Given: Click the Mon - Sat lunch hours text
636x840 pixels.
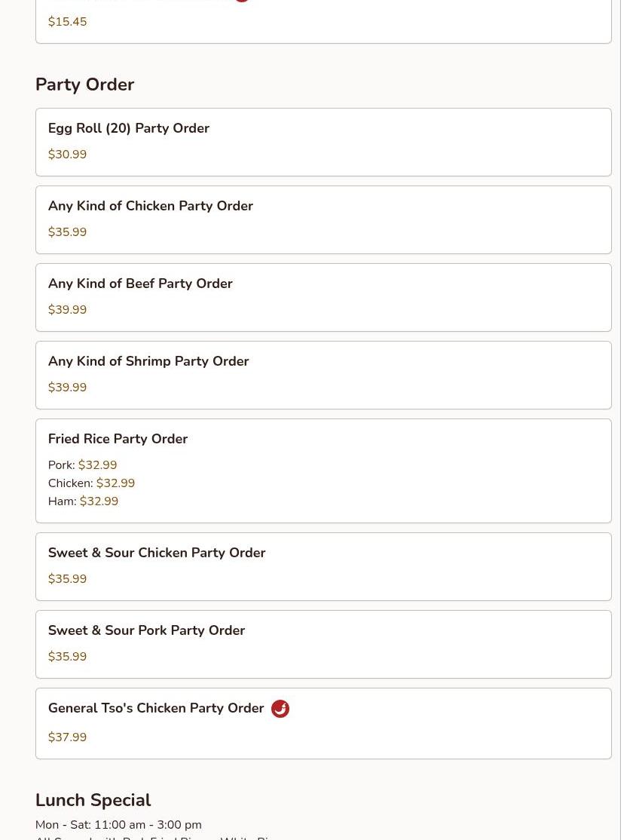Looking at the screenshot, I should 118,825.
